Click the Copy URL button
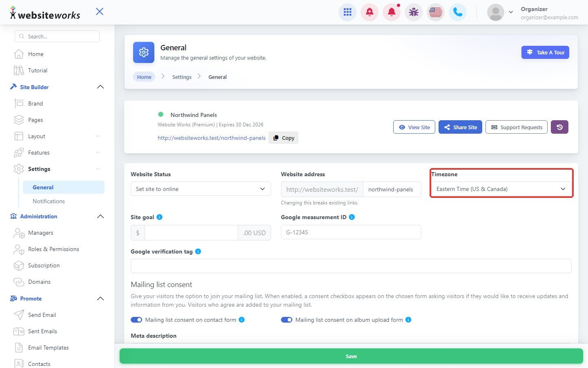 [283, 138]
